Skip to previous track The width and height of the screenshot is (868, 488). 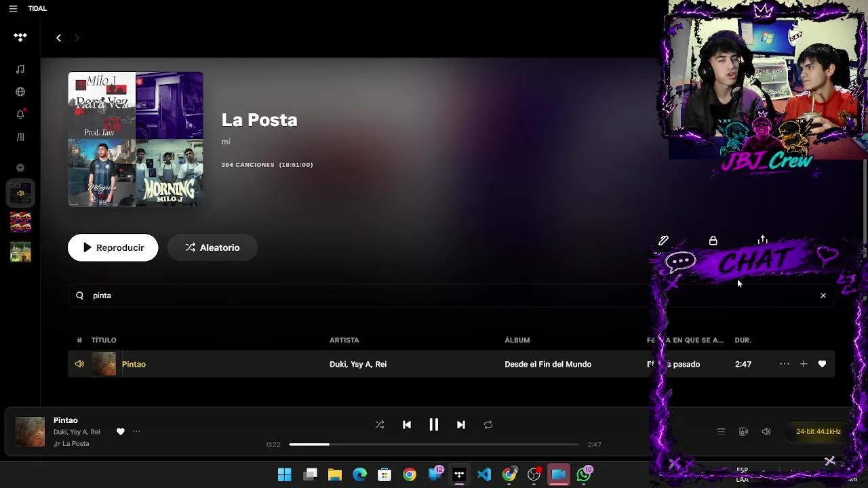pos(407,425)
